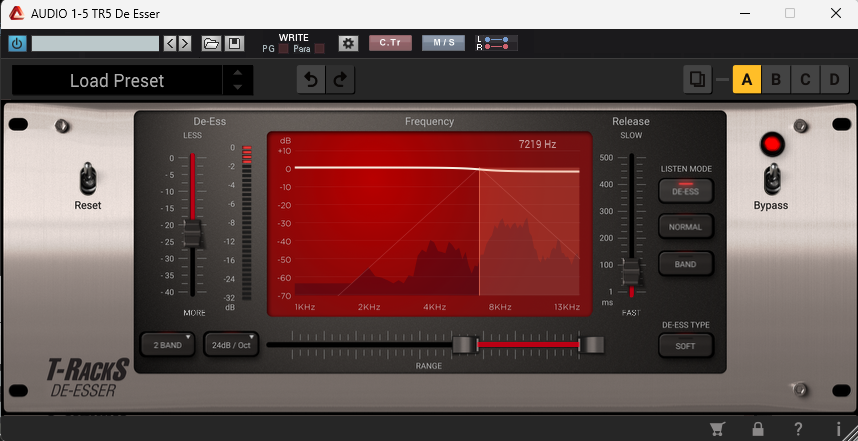Open plugin settings gear icon
The width and height of the screenshot is (858, 441).
click(348, 43)
